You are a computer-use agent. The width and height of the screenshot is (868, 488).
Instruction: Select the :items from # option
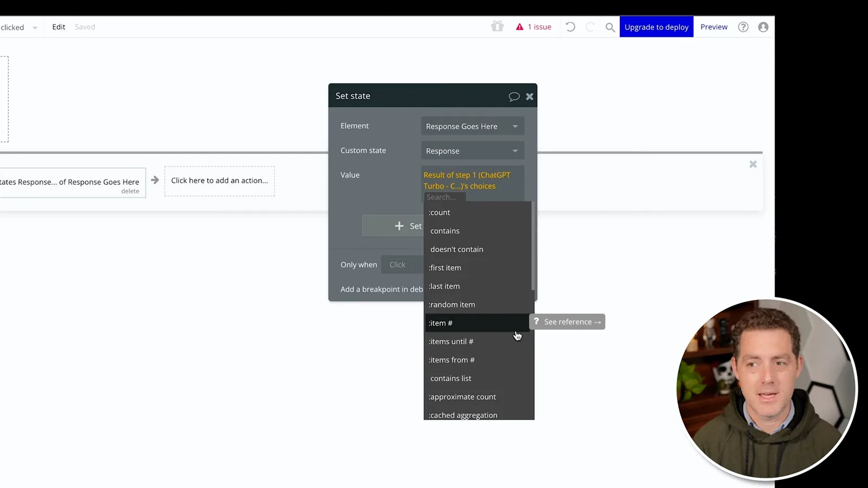(x=477, y=360)
